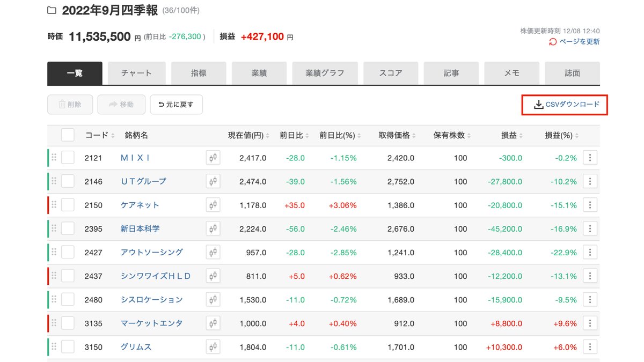The image size is (644, 362).
Task: Tick the checkbox for code 2395
Action: (68, 228)
